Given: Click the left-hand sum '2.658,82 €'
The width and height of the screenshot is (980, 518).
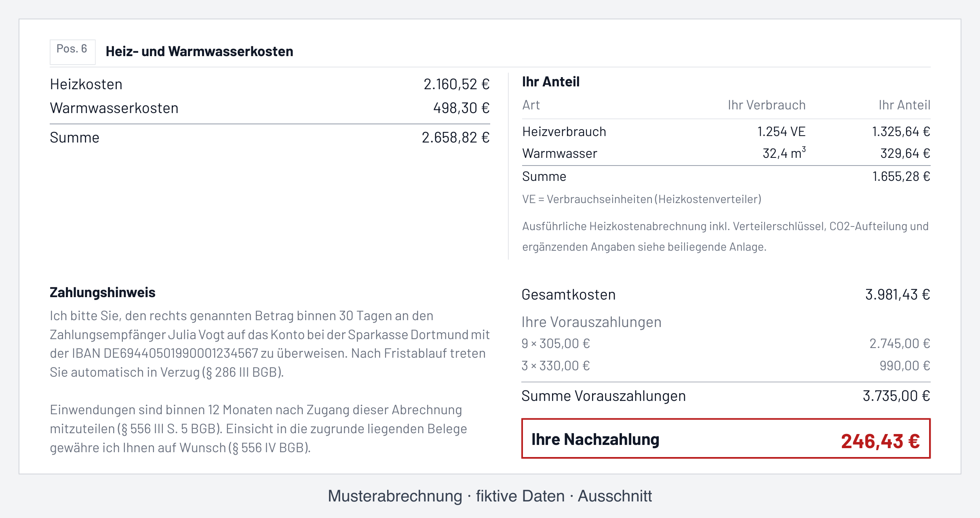Looking at the screenshot, I should pyautogui.click(x=455, y=138).
